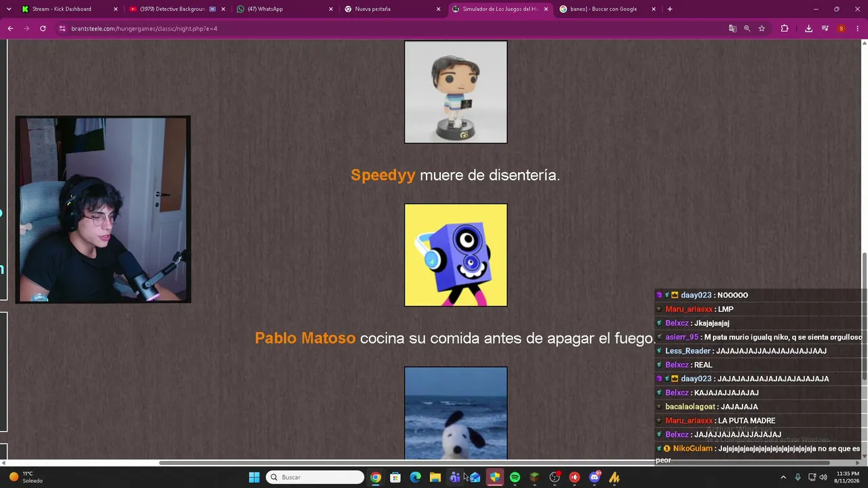Click the microphone icon in system tray
The width and height of the screenshot is (868, 488).
tap(797, 477)
